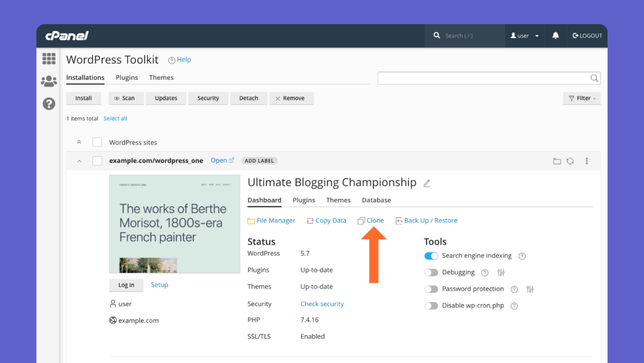This screenshot has width=644, height=363.
Task: Open the site Plugins tab
Action: coord(304,200)
